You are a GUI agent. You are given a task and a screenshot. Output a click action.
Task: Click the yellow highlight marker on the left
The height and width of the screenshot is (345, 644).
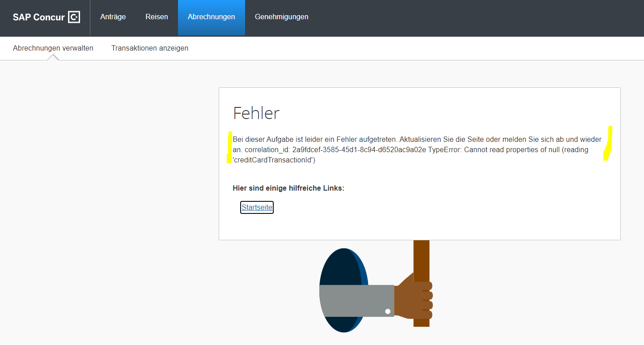pos(230,148)
